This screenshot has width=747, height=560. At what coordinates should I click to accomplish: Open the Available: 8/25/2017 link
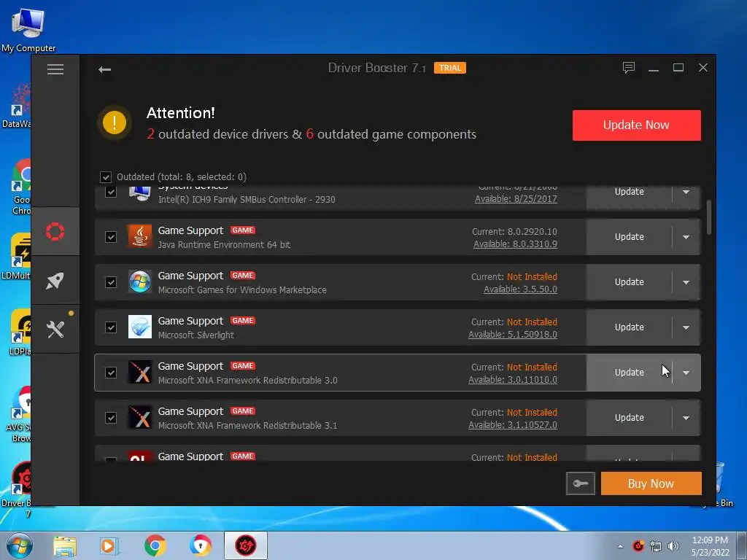coord(516,199)
